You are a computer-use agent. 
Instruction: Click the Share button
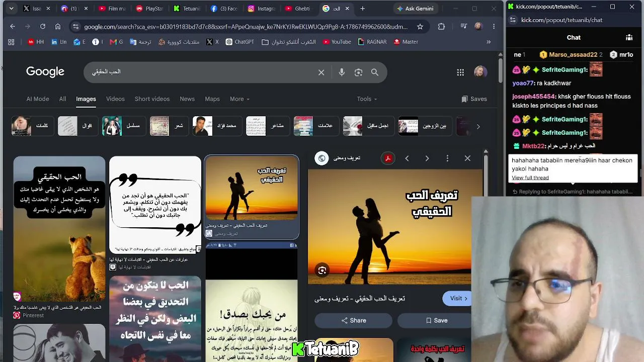(353, 320)
